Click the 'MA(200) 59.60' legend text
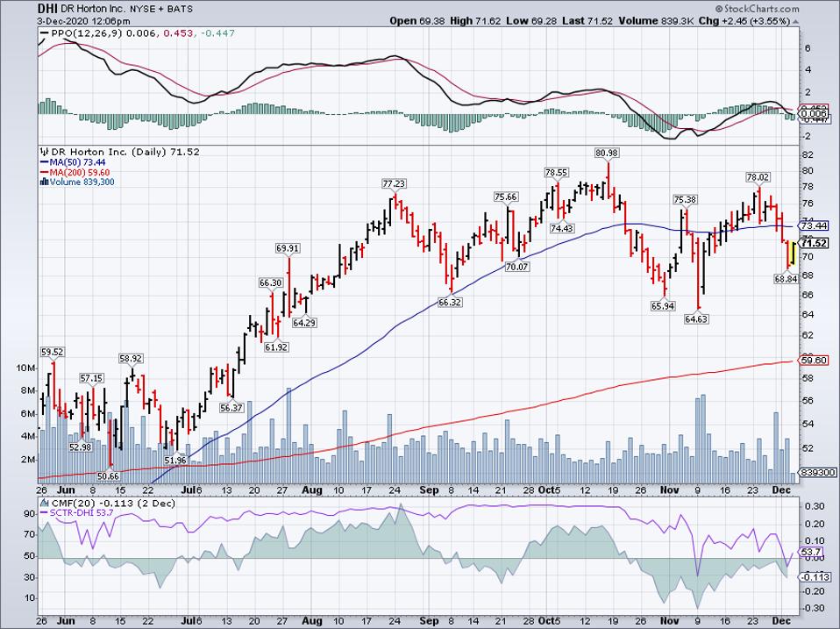840x629 pixels. 80,173
